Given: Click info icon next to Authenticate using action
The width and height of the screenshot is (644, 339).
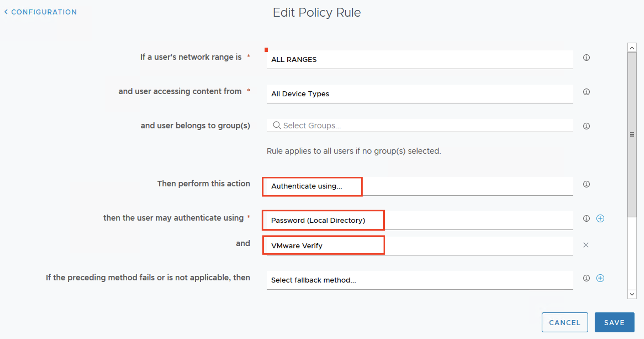Looking at the screenshot, I should 586,184.
